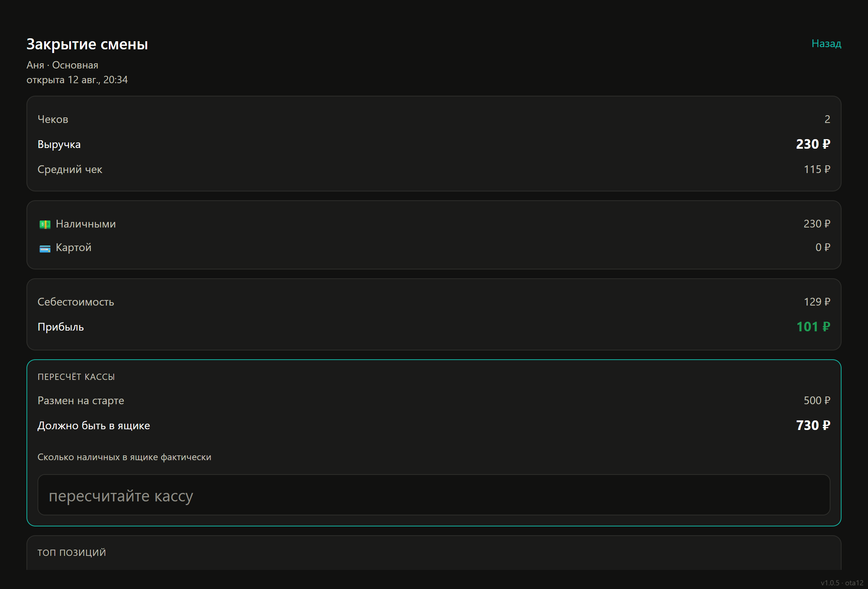Click the cash banknote icon next to Наличными

45,225
